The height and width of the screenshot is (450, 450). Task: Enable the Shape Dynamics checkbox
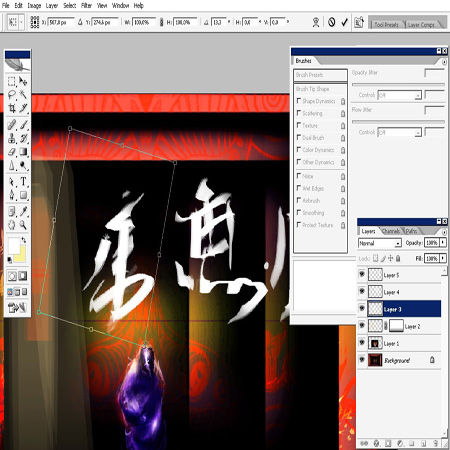coord(299,100)
